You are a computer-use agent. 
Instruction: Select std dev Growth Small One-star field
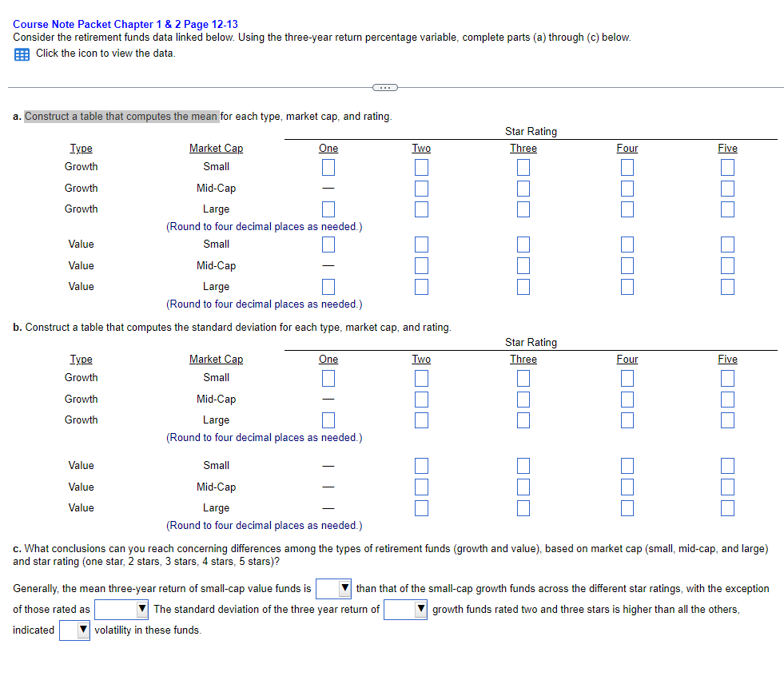click(x=328, y=378)
